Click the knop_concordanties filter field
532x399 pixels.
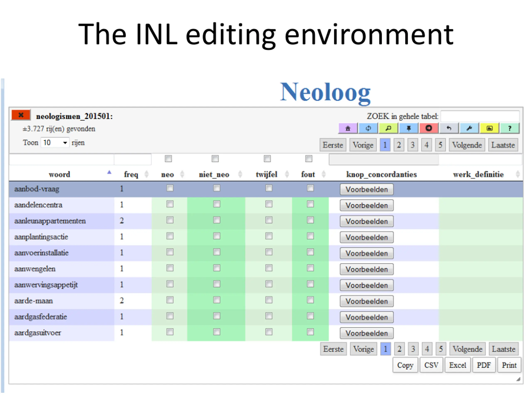pos(384,159)
